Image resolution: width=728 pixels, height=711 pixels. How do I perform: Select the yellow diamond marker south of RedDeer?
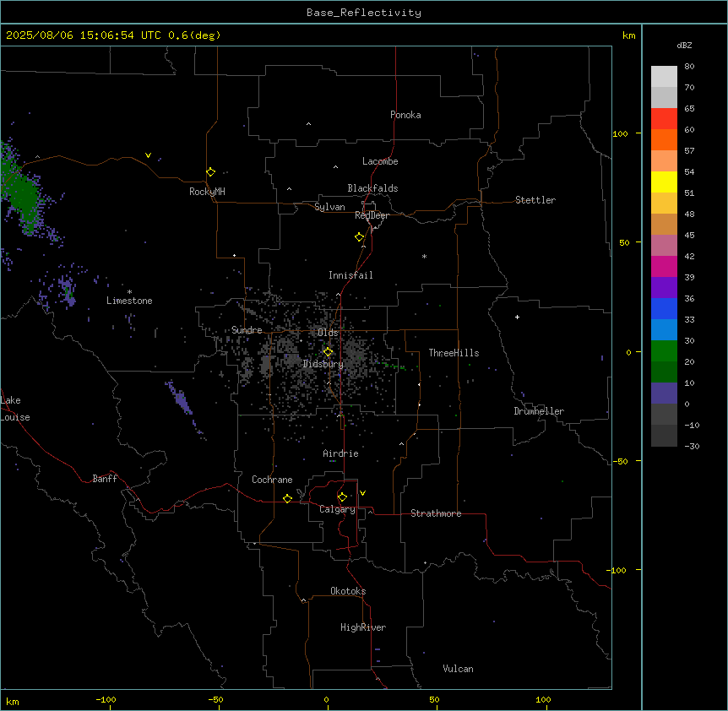pyautogui.click(x=359, y=237)
